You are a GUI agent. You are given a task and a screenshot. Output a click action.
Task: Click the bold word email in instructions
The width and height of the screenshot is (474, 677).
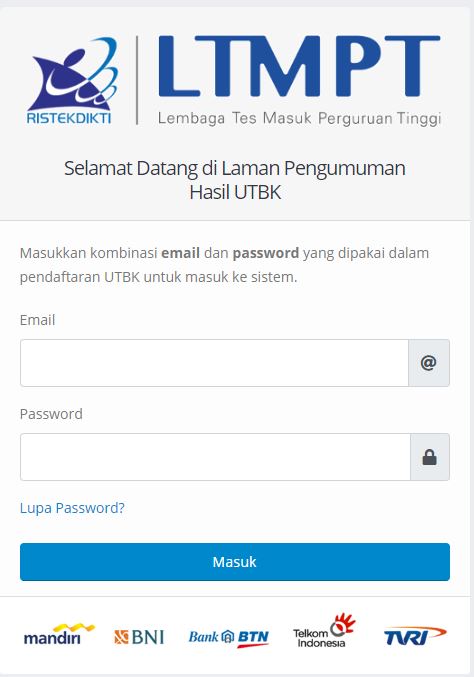click(180, 253)
